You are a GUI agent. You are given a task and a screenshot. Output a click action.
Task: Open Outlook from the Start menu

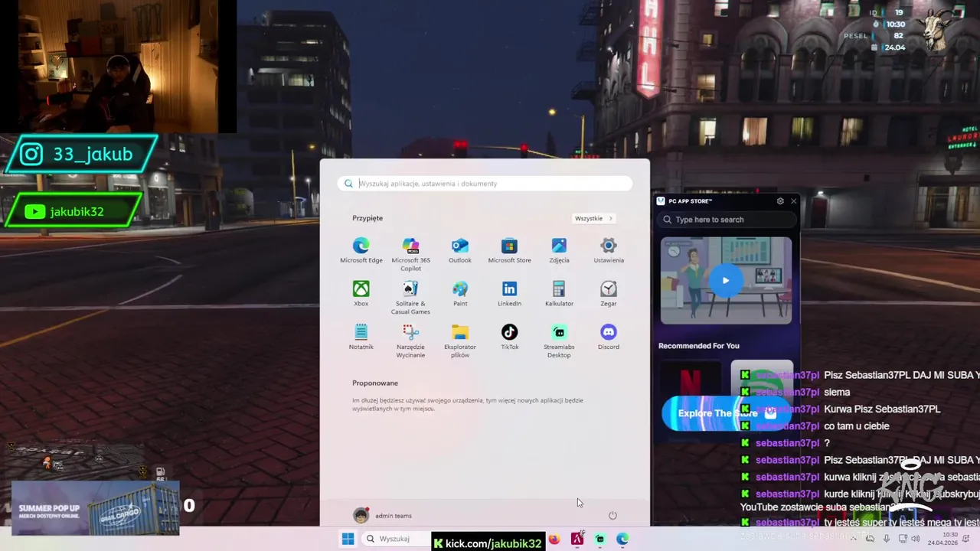tap(460, 250)
